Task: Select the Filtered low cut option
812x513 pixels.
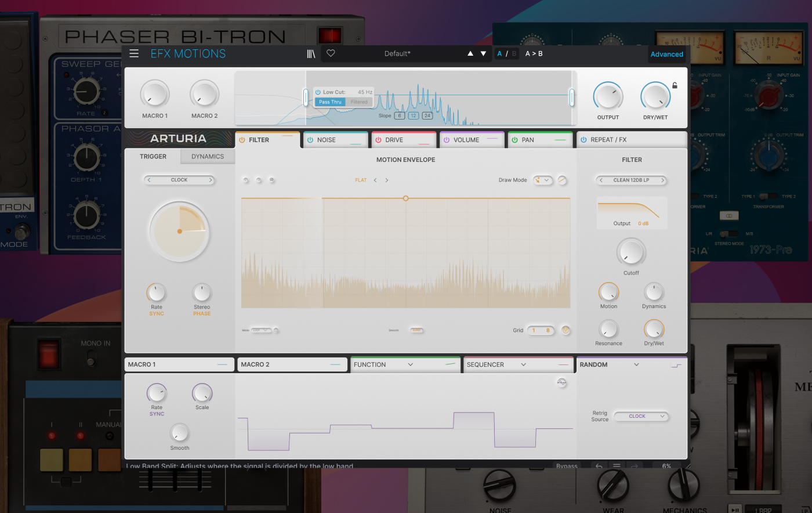Action: [359, 102]
